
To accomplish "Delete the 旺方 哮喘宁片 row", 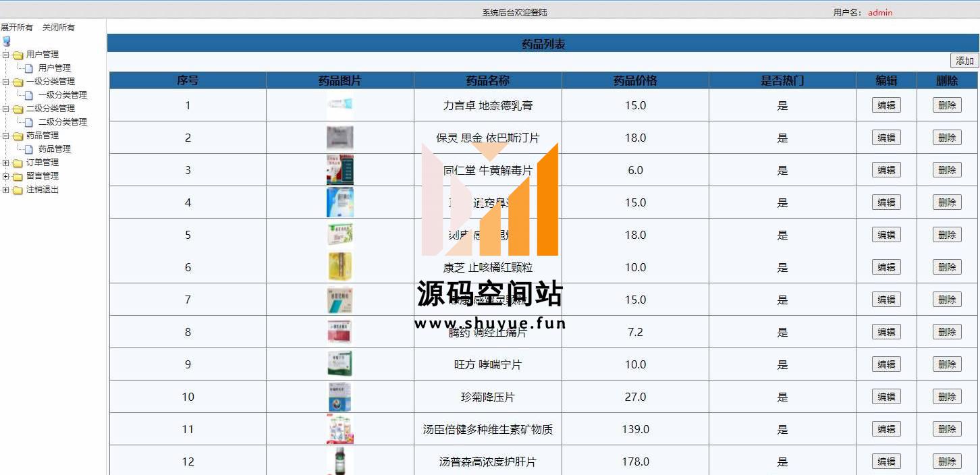I will tap(947, 364).
